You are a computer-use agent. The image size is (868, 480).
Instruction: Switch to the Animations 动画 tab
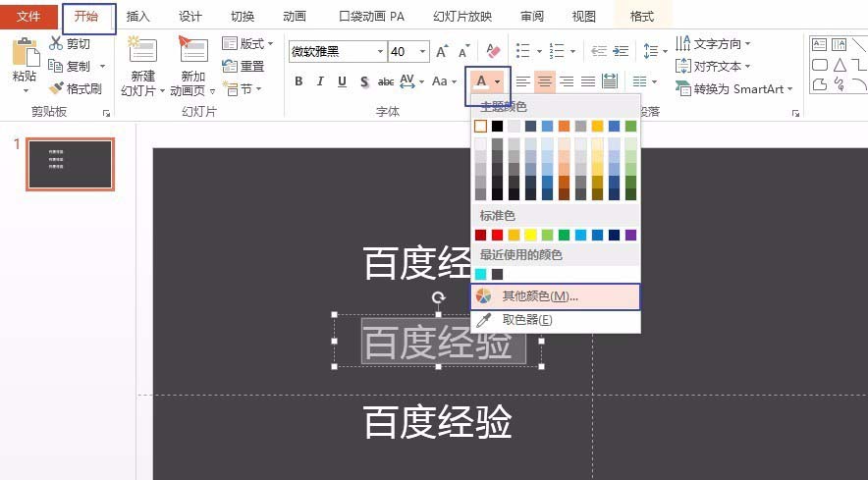click(x=295, y=17)
